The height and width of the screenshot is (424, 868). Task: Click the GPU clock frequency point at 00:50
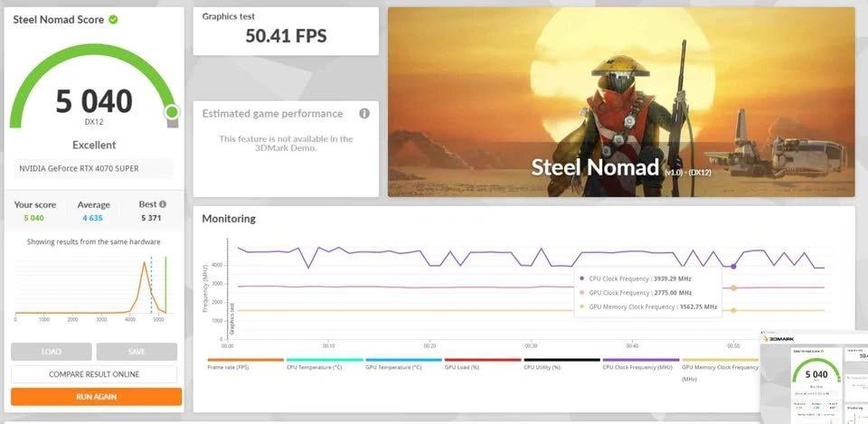(733, 287)
